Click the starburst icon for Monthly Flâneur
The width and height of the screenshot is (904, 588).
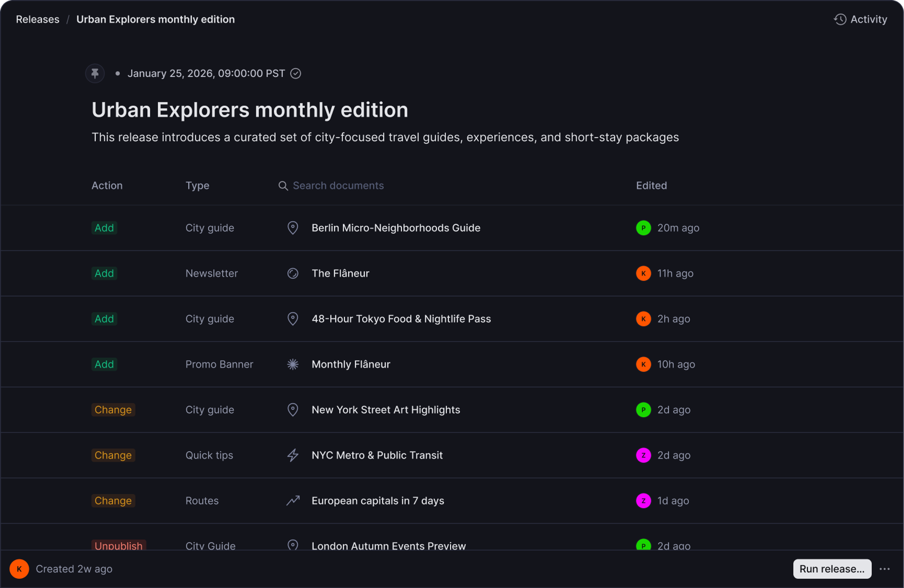point(292,364)
